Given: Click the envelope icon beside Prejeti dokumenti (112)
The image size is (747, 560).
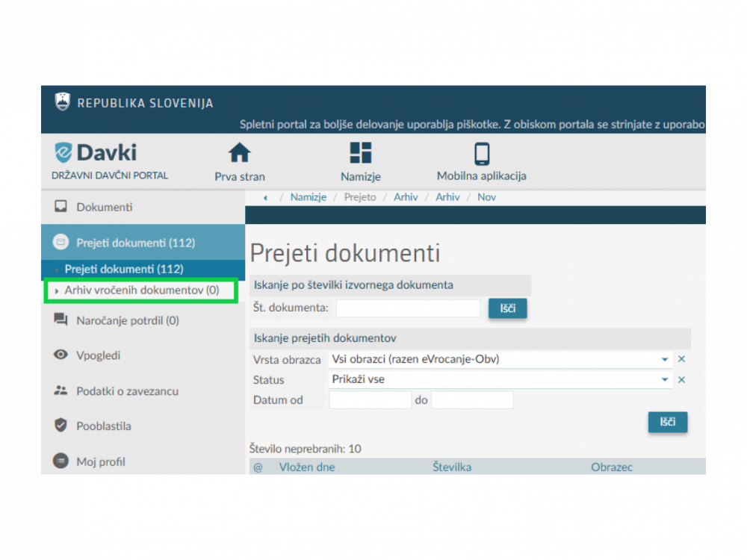Looking at the screenshot, I should point(61,242).
